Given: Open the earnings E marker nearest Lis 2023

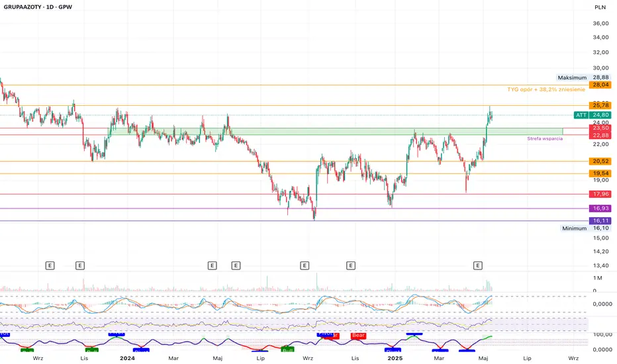Looking at the screenshot, I should (x=80, y=265).
